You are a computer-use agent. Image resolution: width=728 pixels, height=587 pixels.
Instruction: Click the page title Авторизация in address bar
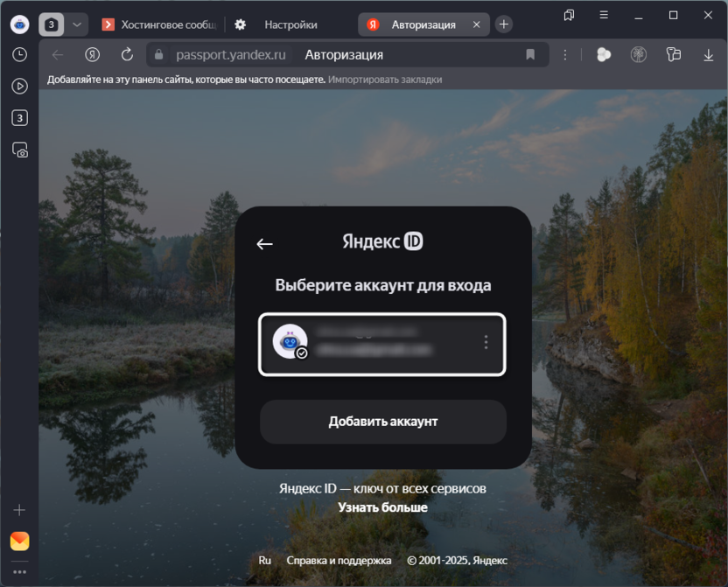pyautogui.click(x=344, y=55)
